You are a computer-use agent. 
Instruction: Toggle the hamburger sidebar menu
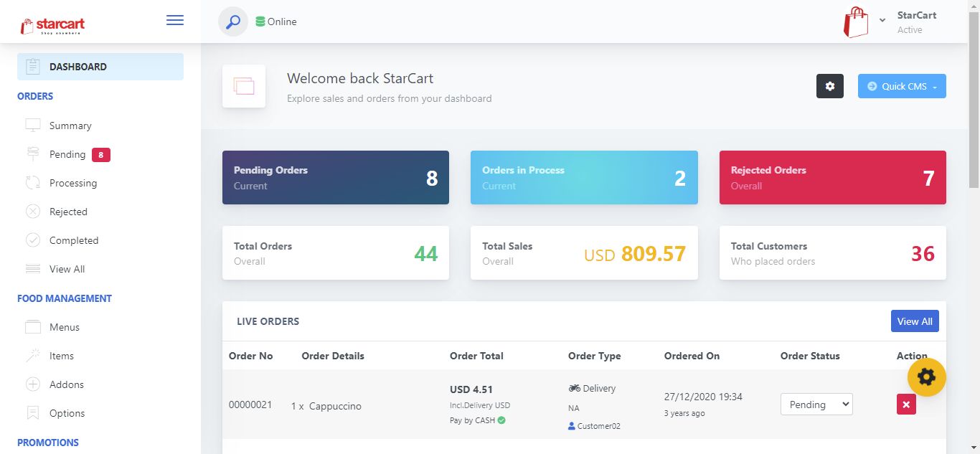tap(175, 20)
